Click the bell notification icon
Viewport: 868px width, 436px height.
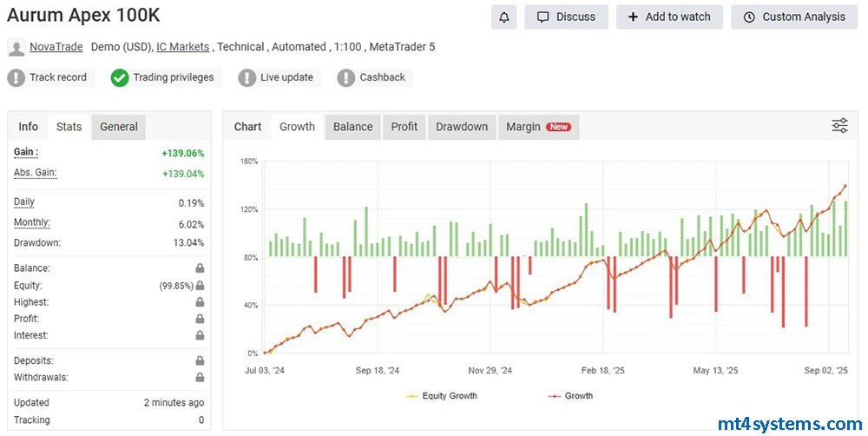click(503, 17)
